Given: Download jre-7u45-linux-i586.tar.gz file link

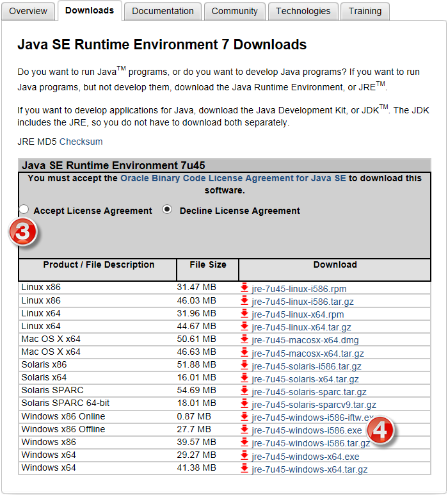Looking at the screenshot, I should click(303, 302).
